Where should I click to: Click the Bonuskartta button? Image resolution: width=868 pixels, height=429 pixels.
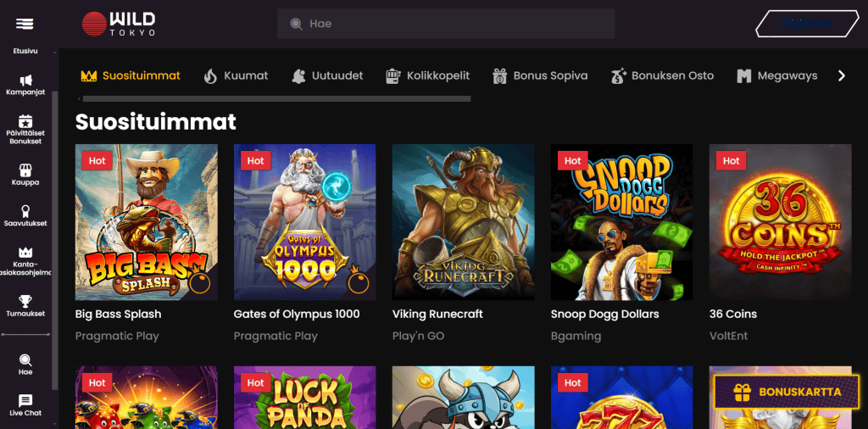click(x=786, y=392)
